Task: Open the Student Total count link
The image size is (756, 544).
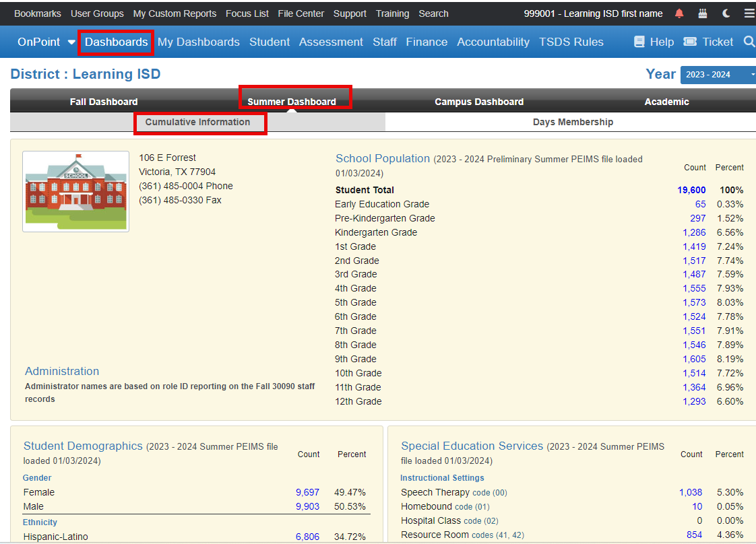Action: tap(692, 190)
